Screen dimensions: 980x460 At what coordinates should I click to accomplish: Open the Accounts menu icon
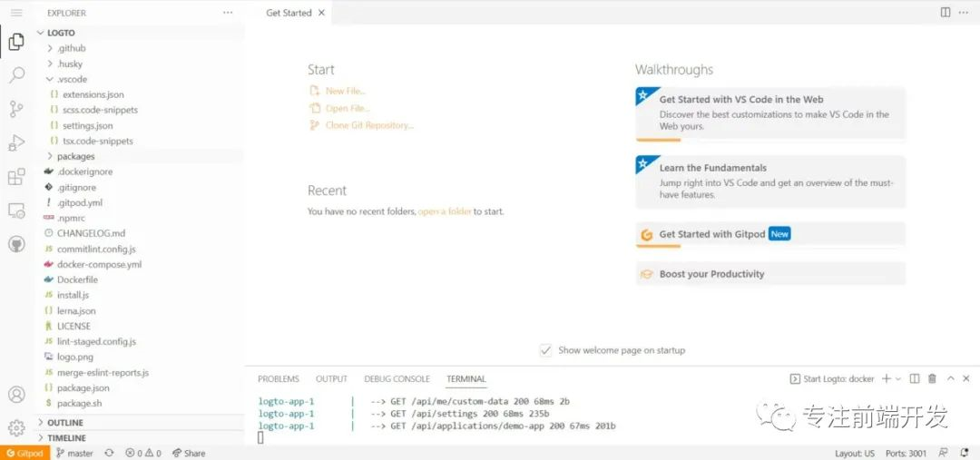(16, 395)
